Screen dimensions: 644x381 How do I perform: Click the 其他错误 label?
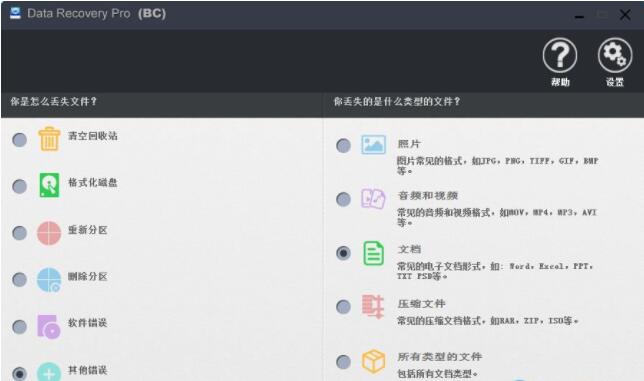pos(87,370)
